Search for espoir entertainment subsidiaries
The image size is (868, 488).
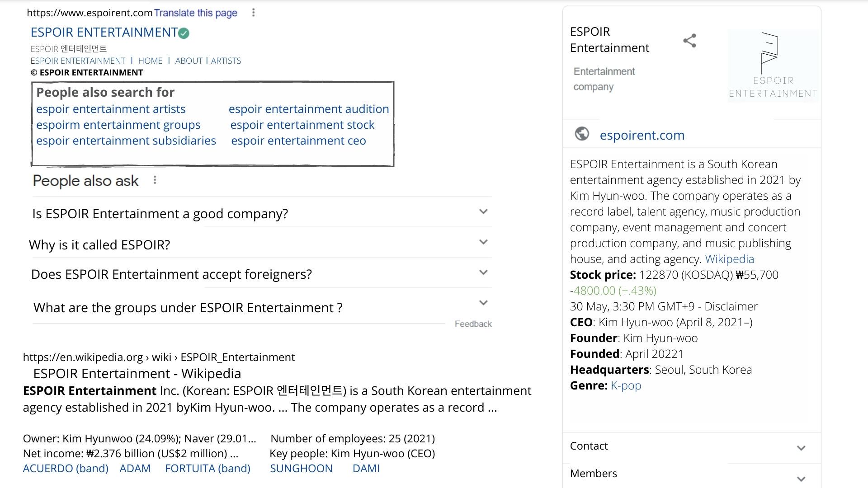coord(126,141)
